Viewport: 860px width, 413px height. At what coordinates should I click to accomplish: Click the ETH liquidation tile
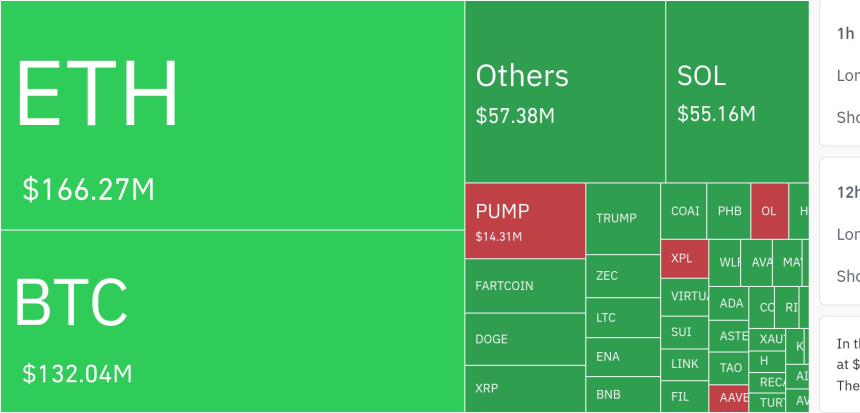pos(232,115)
